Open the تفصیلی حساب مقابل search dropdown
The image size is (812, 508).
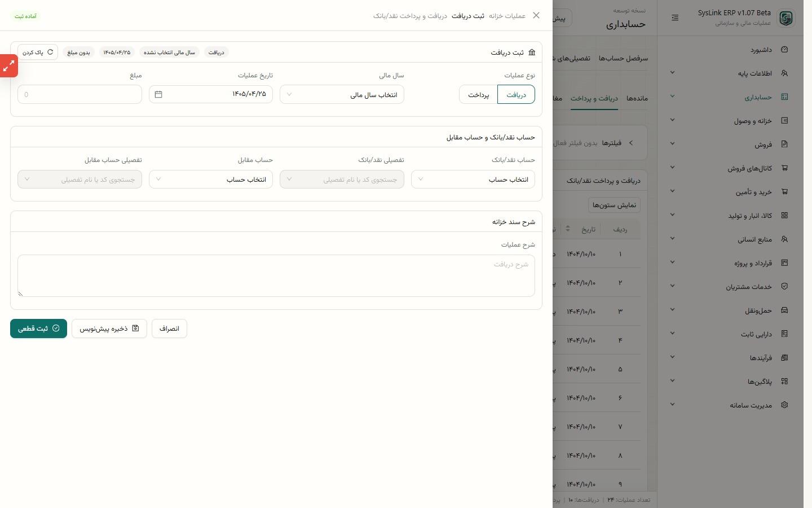point(80,179)
